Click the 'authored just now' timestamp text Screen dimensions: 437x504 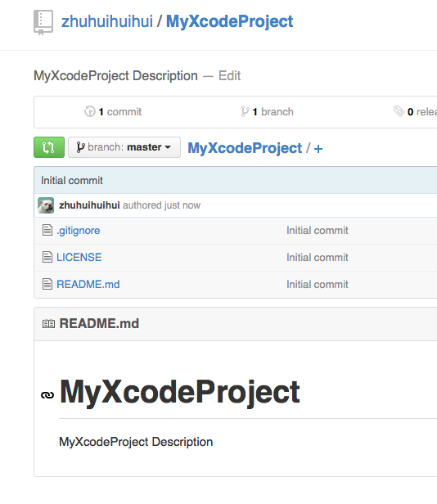coord(161,205)
